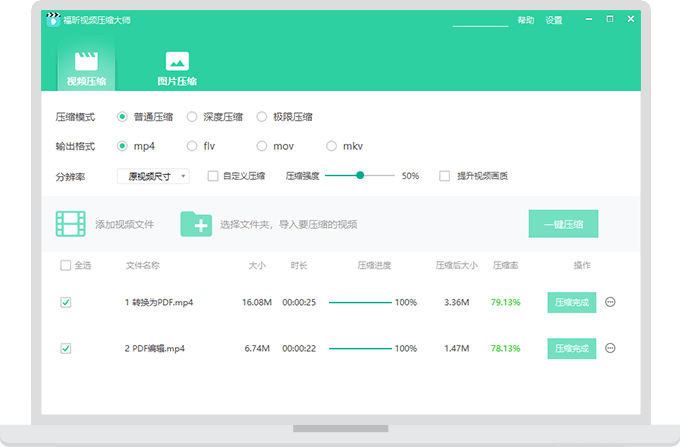Open more options for PDF编辑.mp4 row
Viewport: 680px width, 447px height.
[610, 348]
